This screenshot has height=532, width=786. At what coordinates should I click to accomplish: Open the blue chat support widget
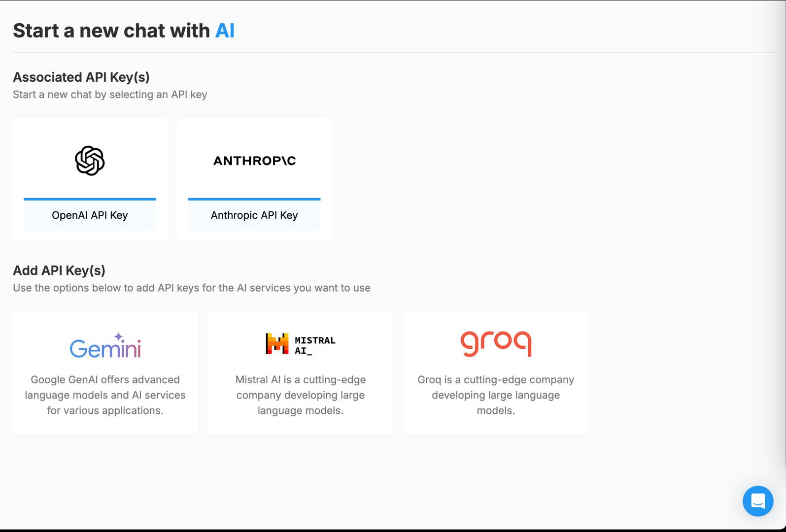pyautogui.click(x=757, y=501)
